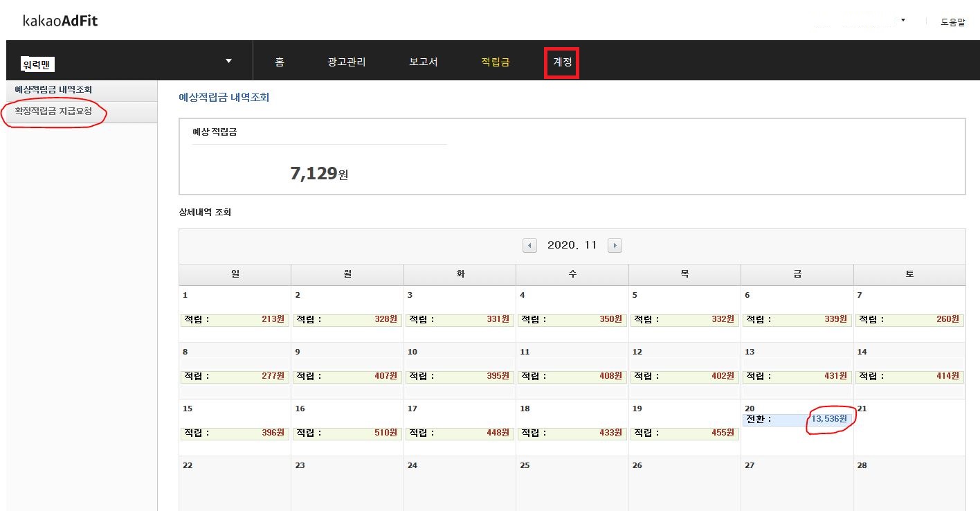Click the 금 column header
The width and height of the screenshot is (980, 511).
click(797, 274)
